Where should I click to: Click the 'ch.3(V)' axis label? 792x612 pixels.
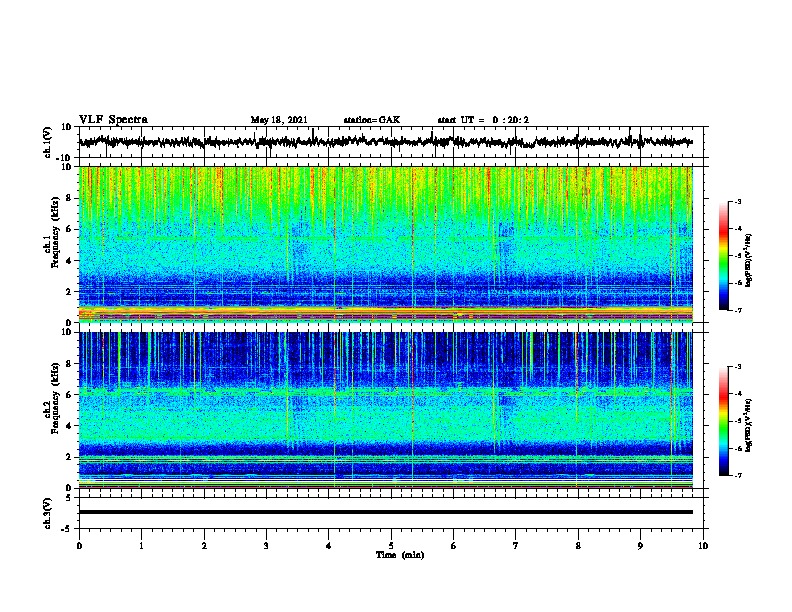[x=47, y=513]
